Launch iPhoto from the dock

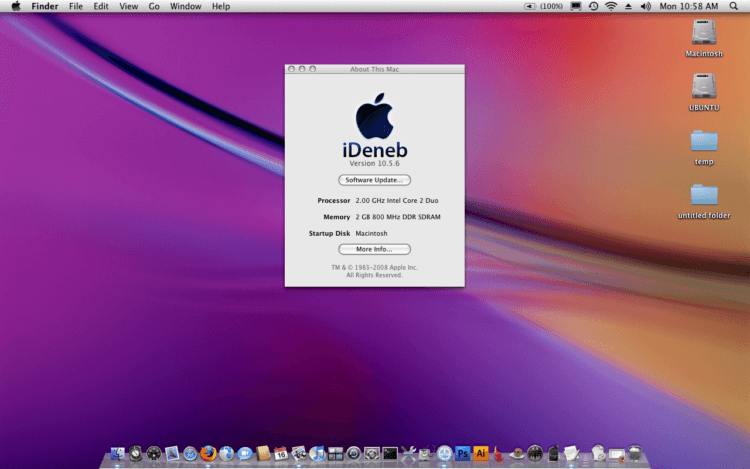pos(299,453)
